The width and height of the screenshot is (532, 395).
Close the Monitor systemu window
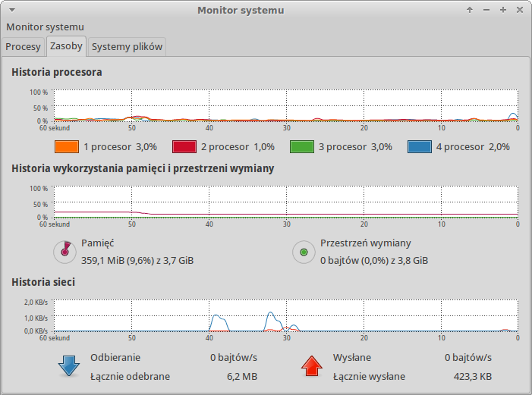pos(520,10)
